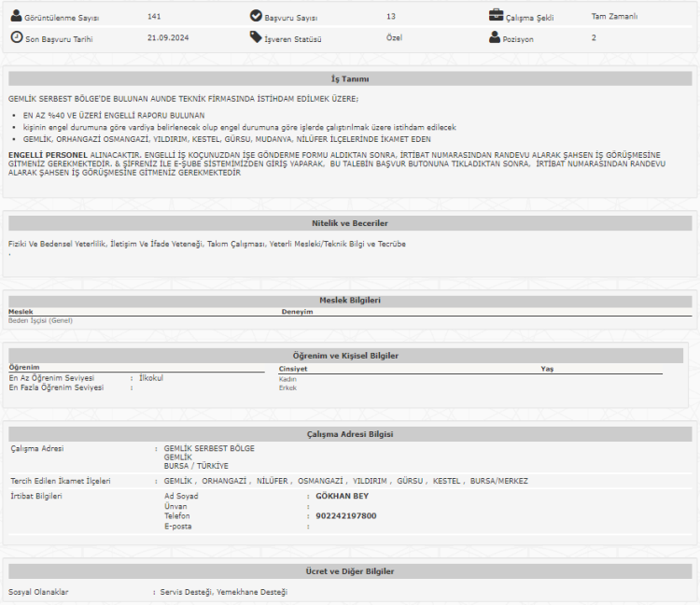Viewport: 700px width, 605px height.
Task: Click the Beden İşçisi (Genel) occupation entry
Action: click(40, 320)
